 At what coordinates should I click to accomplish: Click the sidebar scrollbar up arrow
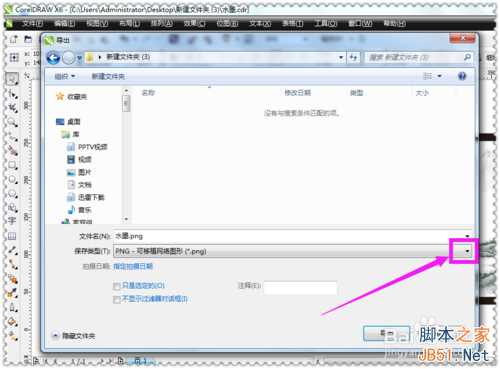126,91
